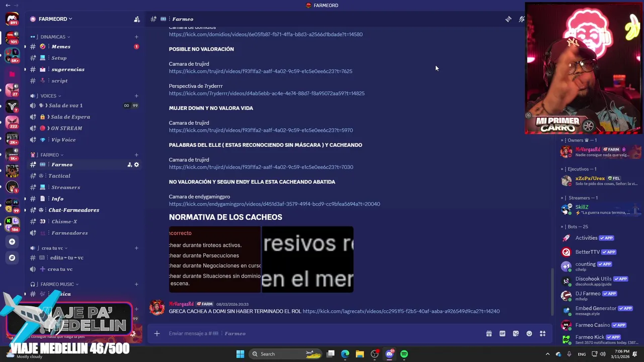The height and width of the screenshot is (362, 644).
Task: Show hidden system tray icons chevron
Action: click(548, 354)
